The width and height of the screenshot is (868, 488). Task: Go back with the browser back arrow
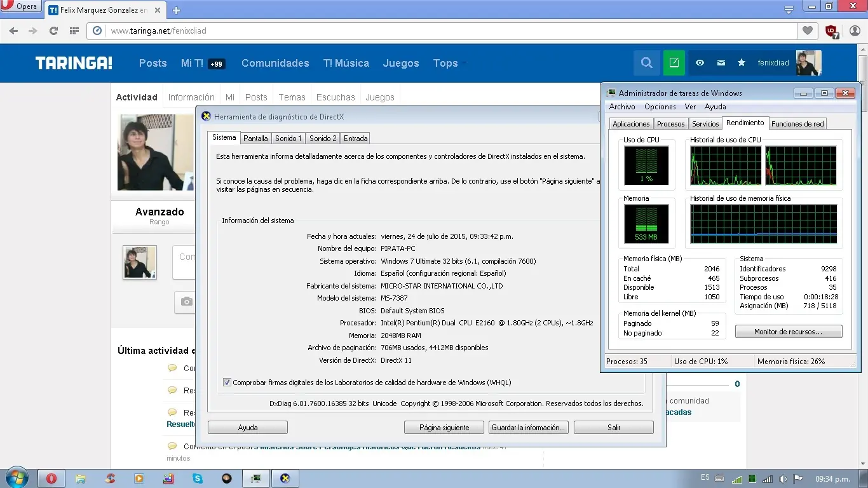pos(13,30)
